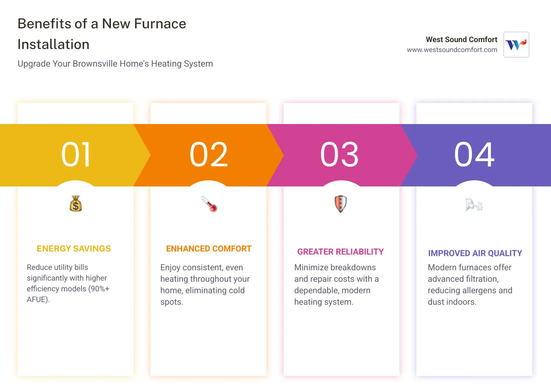Open www.westsoundcomfort.com link
The height and width of the screenshot is (392, 551).
point(453,49)
